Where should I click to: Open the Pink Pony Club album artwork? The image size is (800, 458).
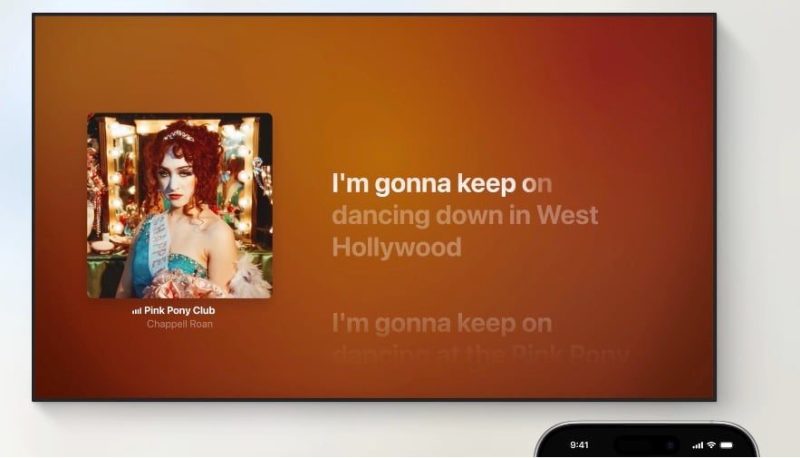coord(179,206)
